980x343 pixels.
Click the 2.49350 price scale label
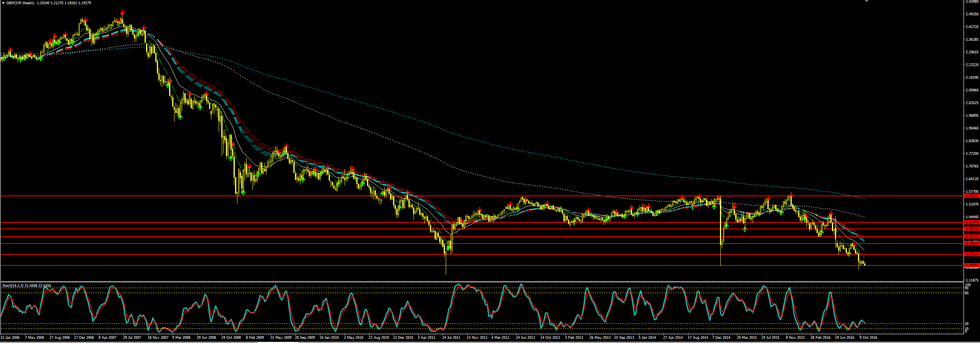(x=972, y=14)
